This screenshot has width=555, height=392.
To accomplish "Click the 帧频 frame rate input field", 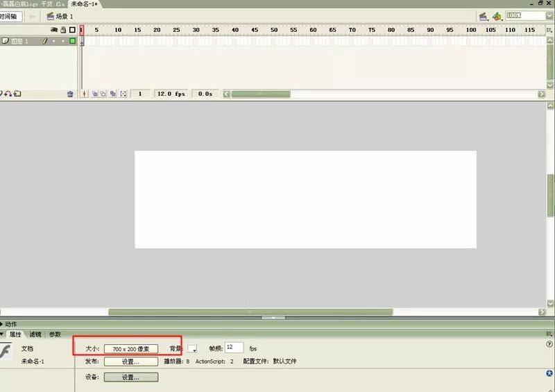I will 234,348.
